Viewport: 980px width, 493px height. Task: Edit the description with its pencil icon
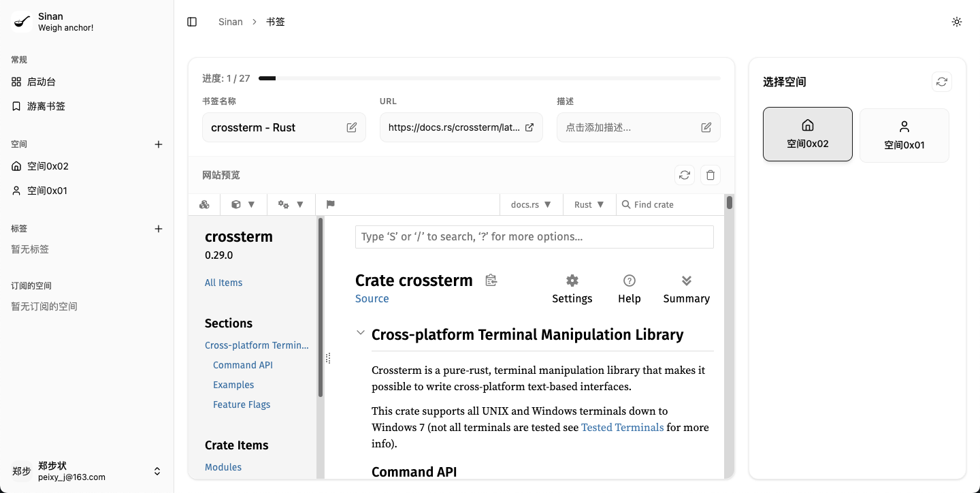706,127
